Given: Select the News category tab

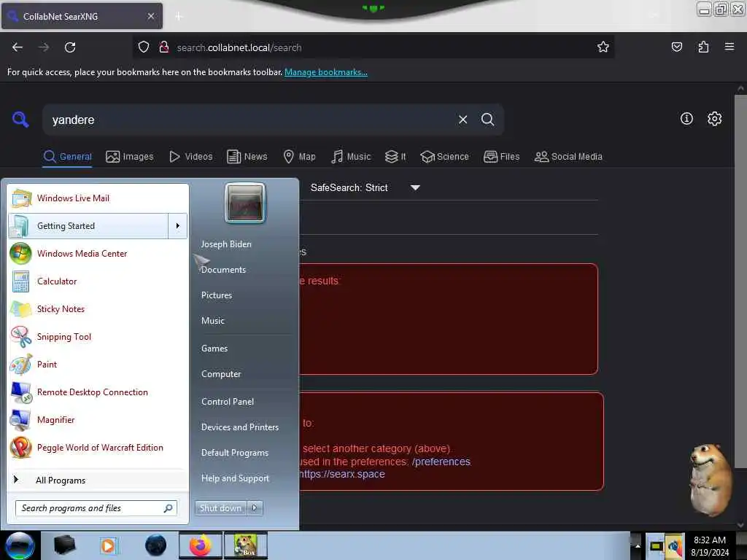Looking at the screenshot, I should (247, 157).
